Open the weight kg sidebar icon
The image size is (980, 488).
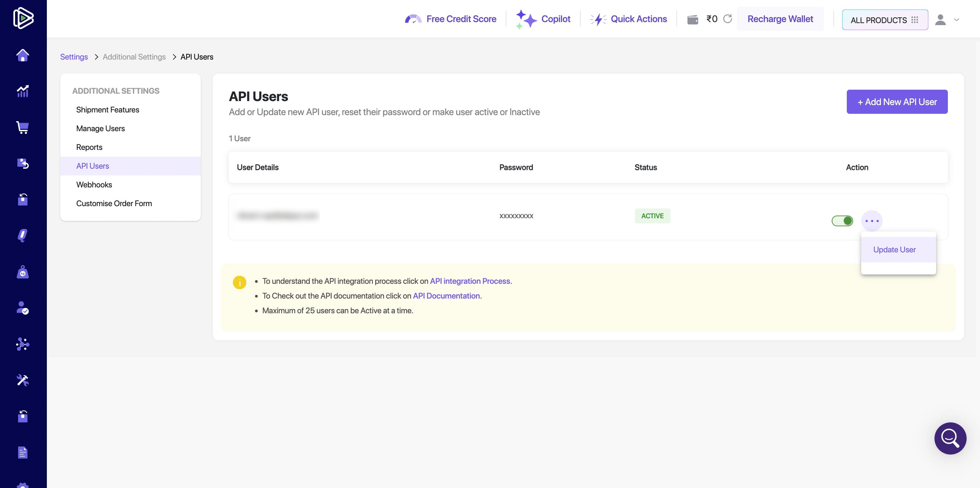click(x=23, y=272)
